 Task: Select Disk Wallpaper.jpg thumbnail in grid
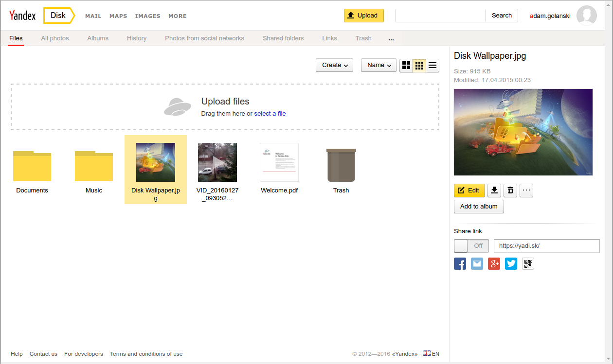pyautogui.click(x=156, y=162)
